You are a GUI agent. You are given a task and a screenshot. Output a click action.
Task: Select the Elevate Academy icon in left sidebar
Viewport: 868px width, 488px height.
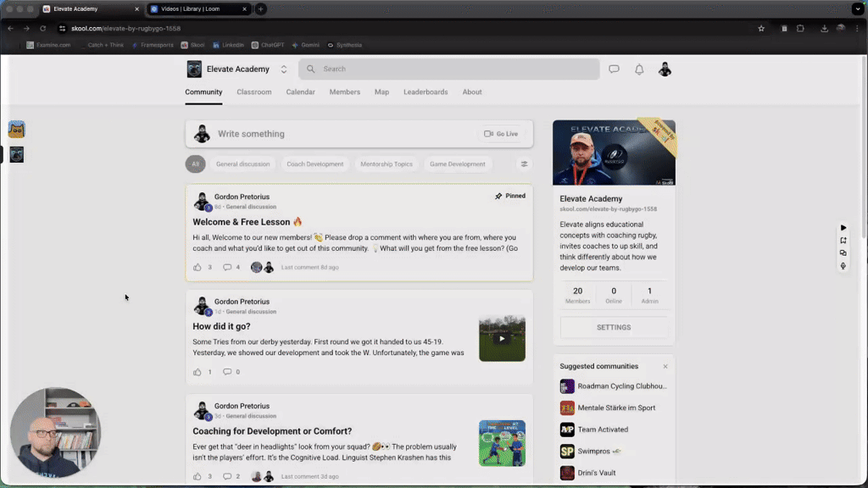17,154
